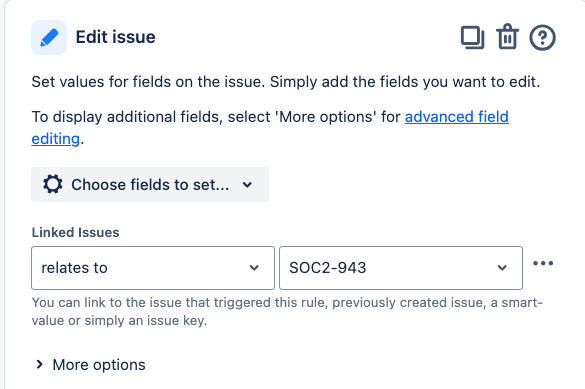
Task: Open the SOC2-943 issue key dropdown
Action: (401, 268)
